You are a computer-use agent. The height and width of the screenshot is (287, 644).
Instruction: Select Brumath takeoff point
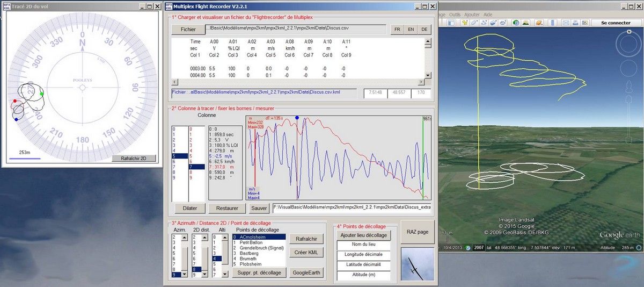coord(259,259)
